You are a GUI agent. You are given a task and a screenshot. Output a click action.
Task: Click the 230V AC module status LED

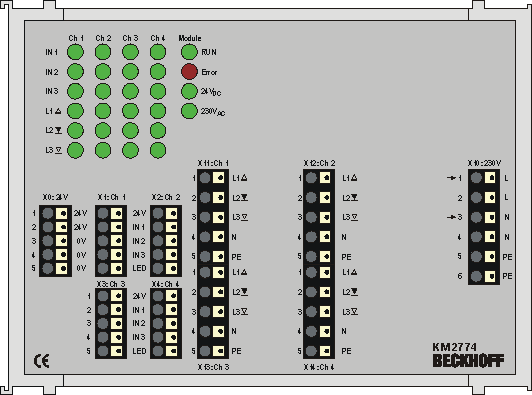click(189, 111)
